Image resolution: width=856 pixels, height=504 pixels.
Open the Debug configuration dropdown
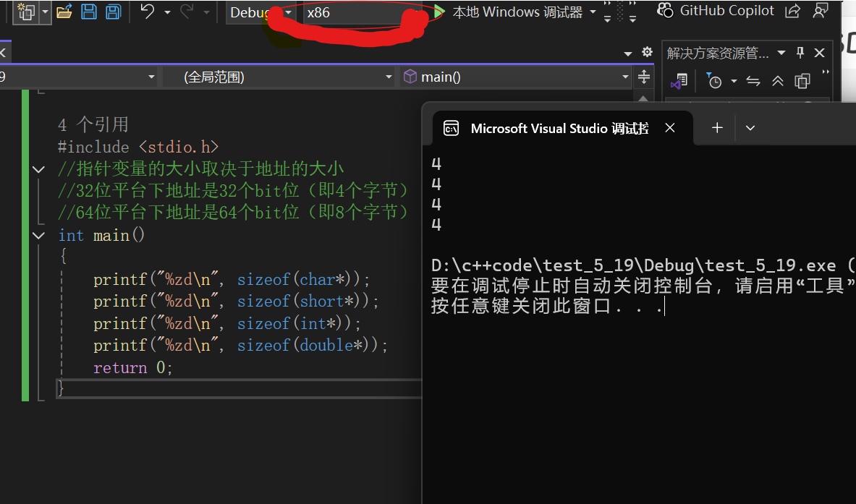click(261, 12)
